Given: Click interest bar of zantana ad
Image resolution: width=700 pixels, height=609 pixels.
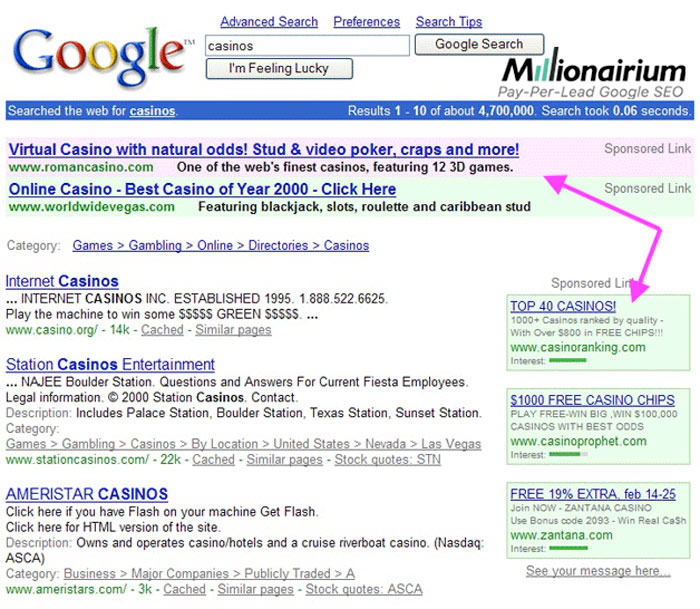Looking at the screenshot, I should 568,548.
